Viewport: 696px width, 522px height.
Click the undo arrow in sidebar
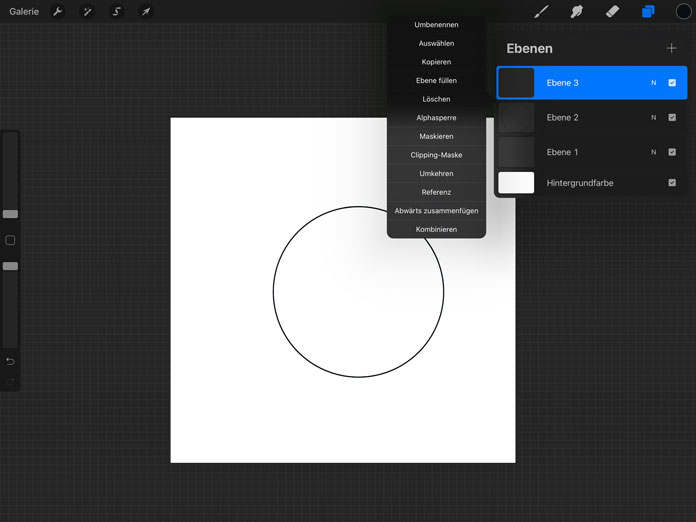click(x=10, y=361)
